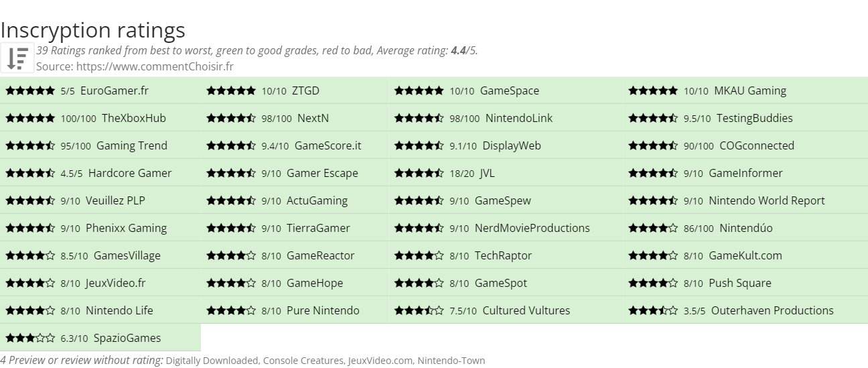Click the SpazioGames three-star rating icon
This screenshot has width=868, height=368.
pyautogui.click(x=30, y=338)
